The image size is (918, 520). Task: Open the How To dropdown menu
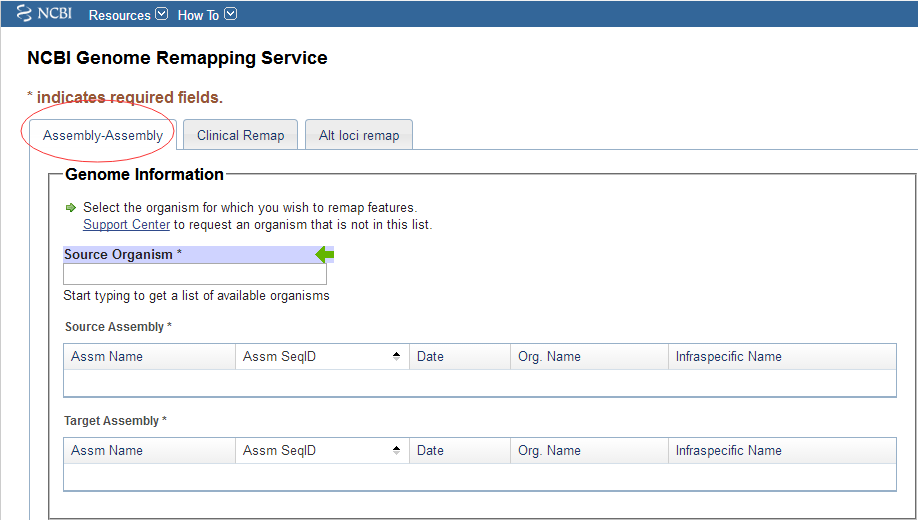click(206, 15)
